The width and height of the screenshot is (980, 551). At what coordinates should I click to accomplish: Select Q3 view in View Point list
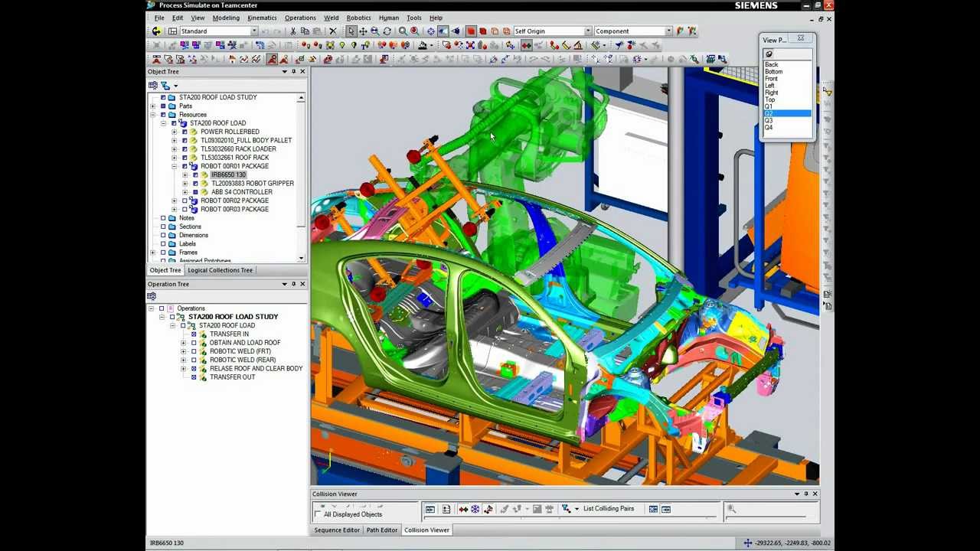point(769,120)
